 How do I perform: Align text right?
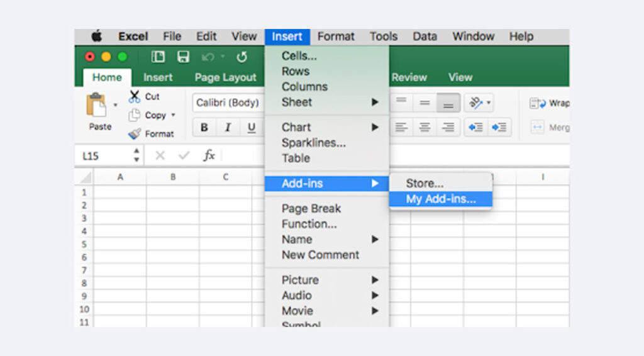point(448,127)
